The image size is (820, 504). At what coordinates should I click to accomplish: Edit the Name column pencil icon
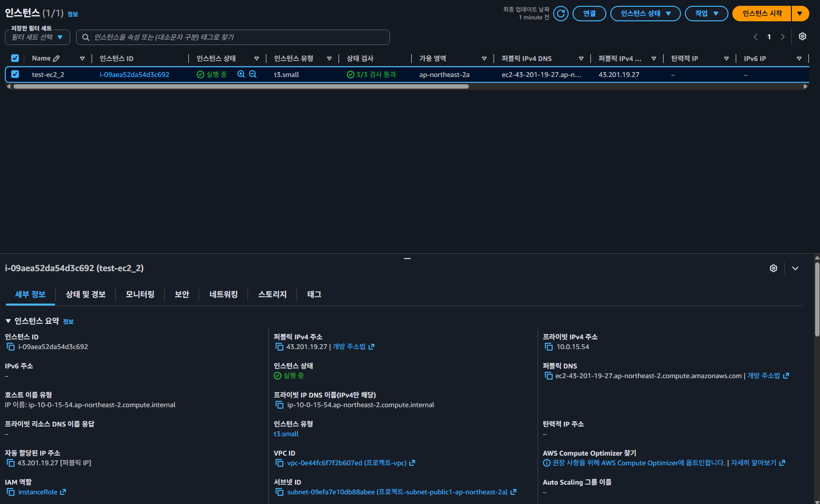click(56, 59)
